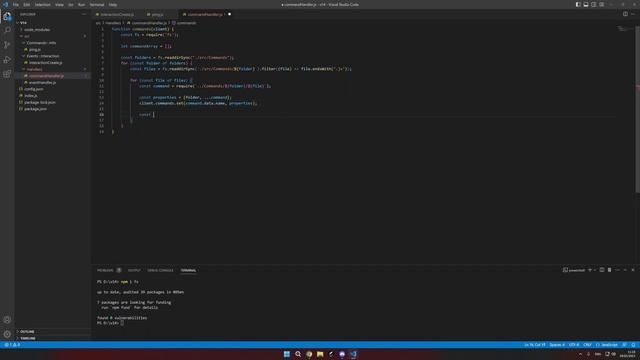Open config.json in explorer
Image resolution: width=640 pixels, height=360 pixels.
33,89
